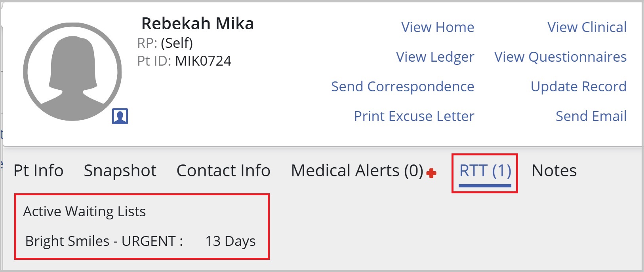This screenshot has width=644, height=272.
Task: Click the View Home link
Action: pyautogui.click(x=438, y=27)
